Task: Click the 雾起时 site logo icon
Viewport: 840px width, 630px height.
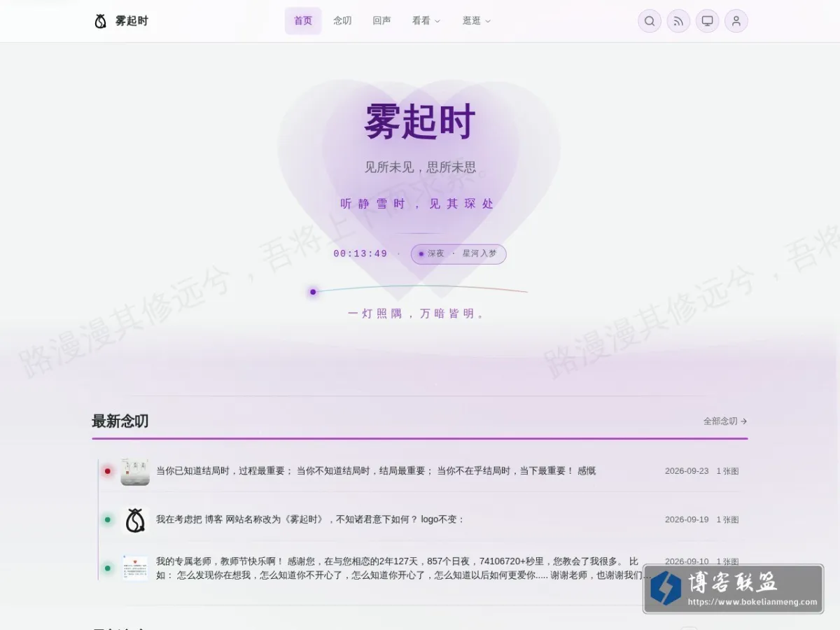Action: (x=100, y=21)
